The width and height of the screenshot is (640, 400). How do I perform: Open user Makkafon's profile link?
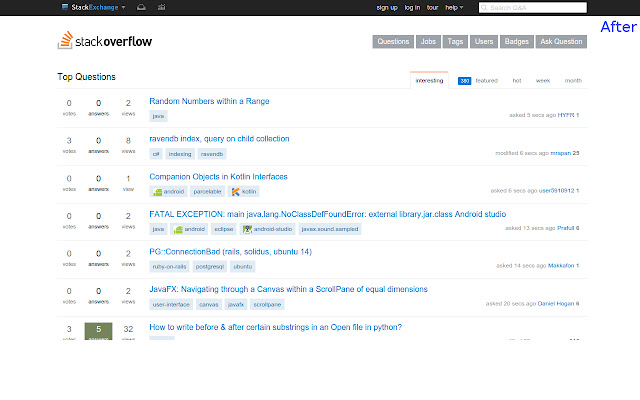click(561, 266)
